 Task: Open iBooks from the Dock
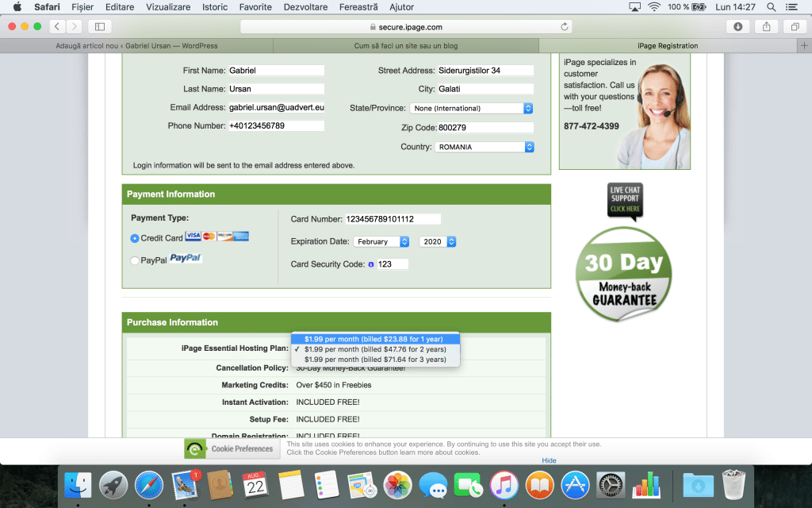(x=539, y=487)
